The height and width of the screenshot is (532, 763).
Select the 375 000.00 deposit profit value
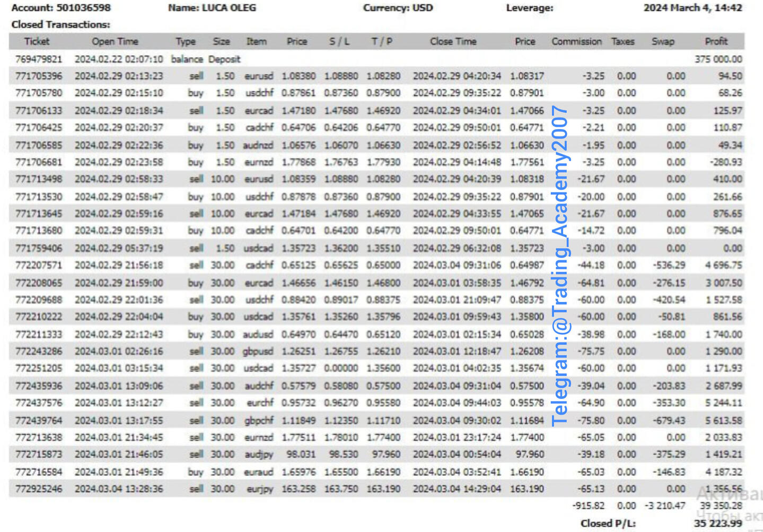718,59
